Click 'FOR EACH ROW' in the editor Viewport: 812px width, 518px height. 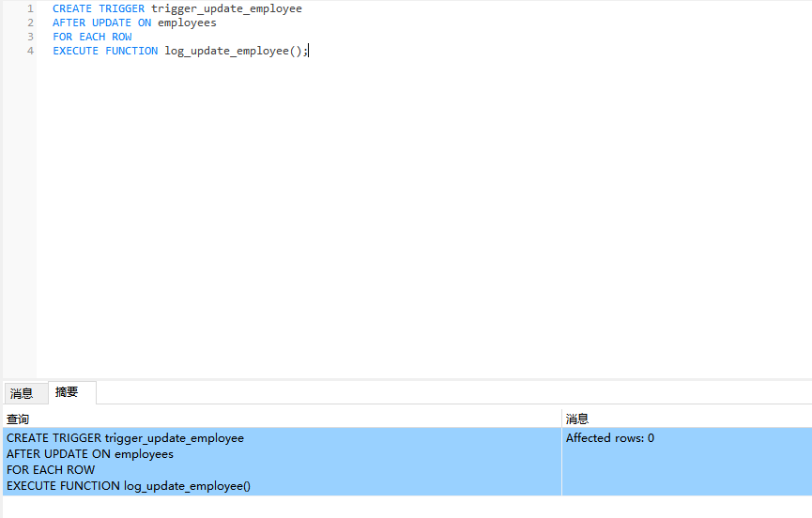92,37
